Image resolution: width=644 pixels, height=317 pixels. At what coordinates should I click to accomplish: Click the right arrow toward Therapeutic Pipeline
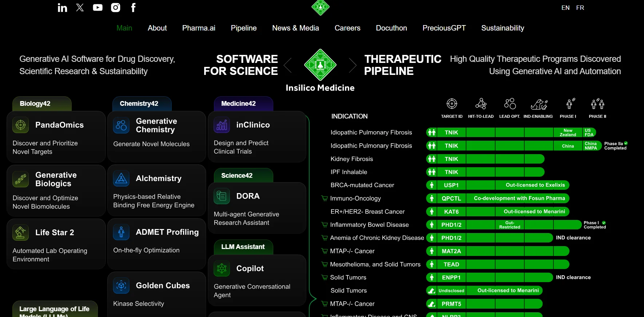(x=353, y=65)
